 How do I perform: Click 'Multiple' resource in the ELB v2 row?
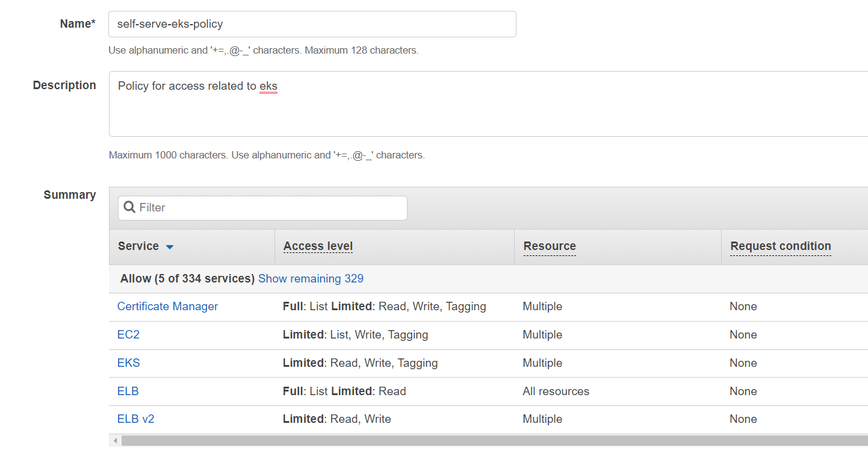(542, 419)
